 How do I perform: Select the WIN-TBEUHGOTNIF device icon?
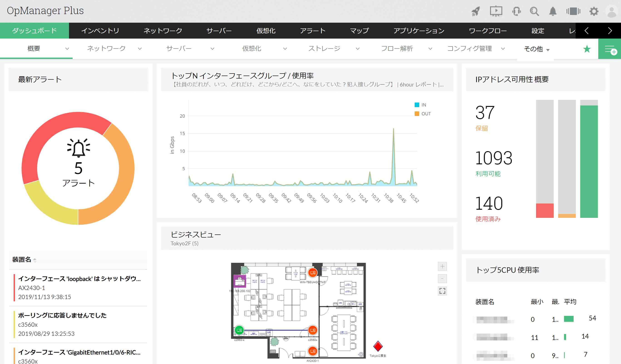click(313, 273)
